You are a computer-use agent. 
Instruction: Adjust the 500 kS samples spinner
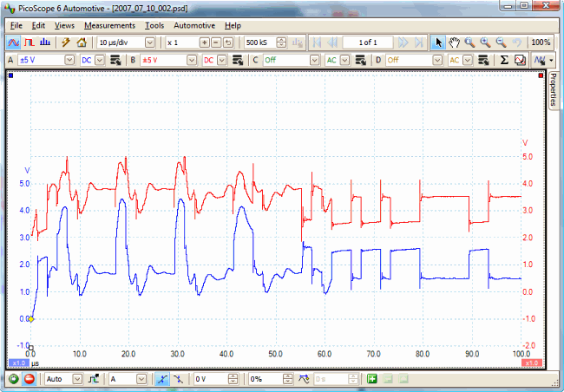(x=282, y=42)
